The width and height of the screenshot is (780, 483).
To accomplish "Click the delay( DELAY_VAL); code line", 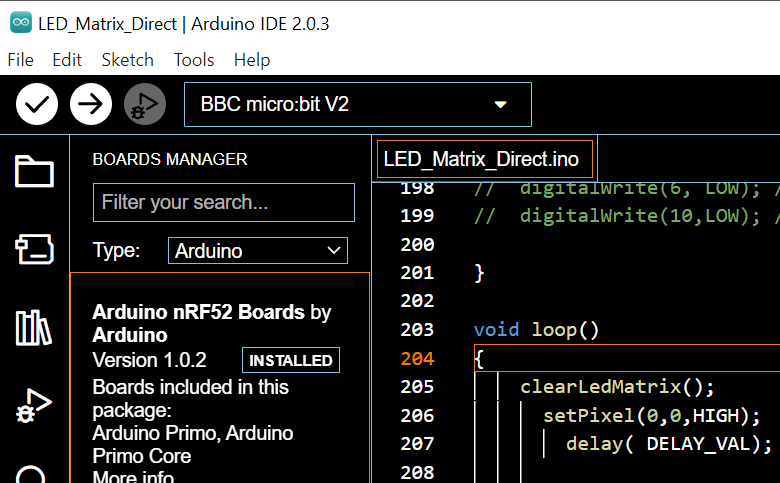I will 669,444.
